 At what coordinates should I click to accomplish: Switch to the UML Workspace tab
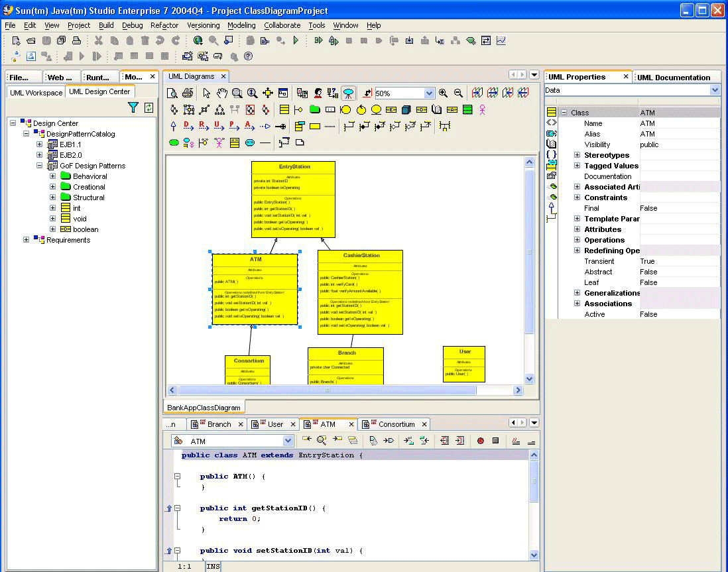tap(36, 92)
